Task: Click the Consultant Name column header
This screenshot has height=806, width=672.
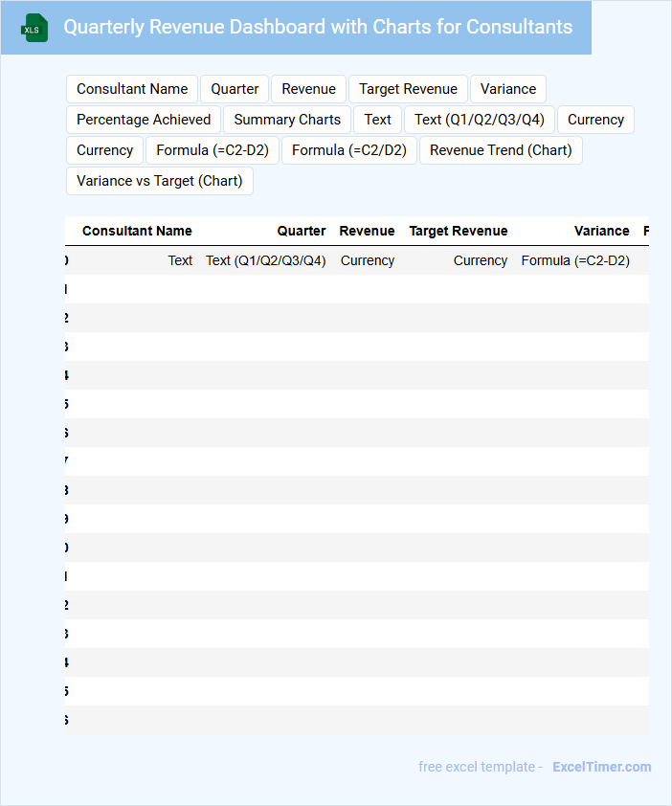Action: [x=137, y=231]
